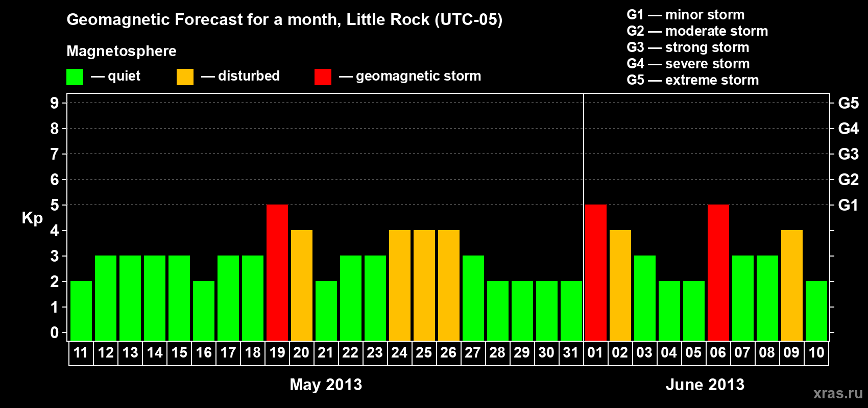
Task: Click the Kp axis label
Action: pyautogui.click(x=32, y=218)
